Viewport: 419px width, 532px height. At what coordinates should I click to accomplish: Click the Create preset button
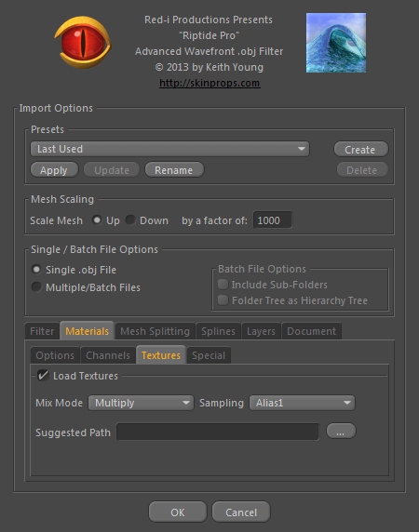coord(361,150)
